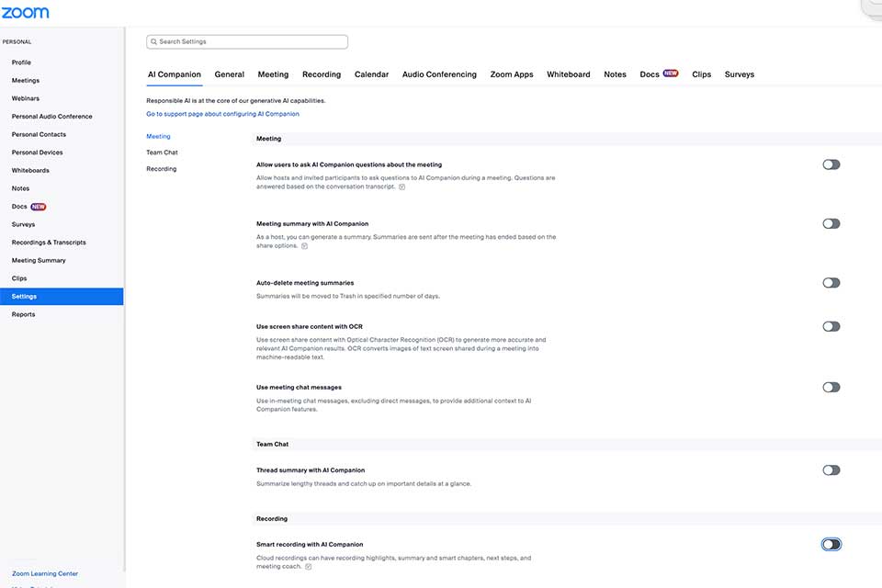Viewport: 882px width, 588px height.
Task: Turn on Meeting summary with AI Companion
Action: [831, 223]
